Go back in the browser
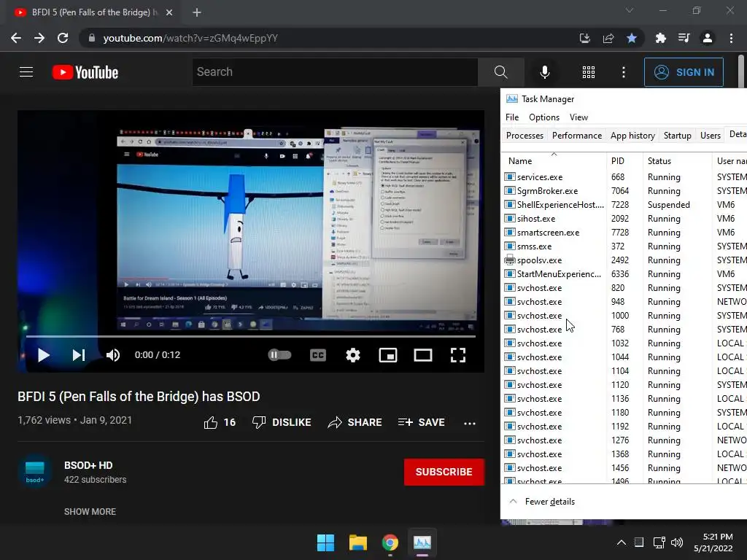Screen dimensions: 747x560 point(16,38)
